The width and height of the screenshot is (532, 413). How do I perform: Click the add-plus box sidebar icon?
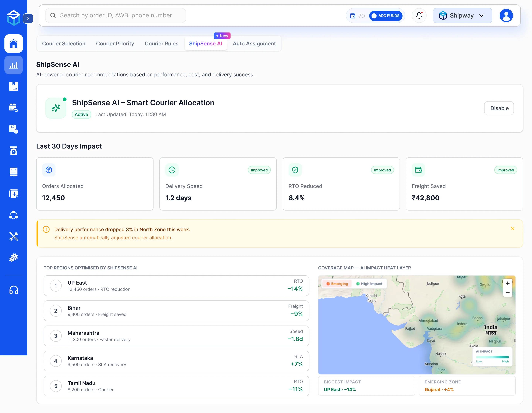[14, 193]
